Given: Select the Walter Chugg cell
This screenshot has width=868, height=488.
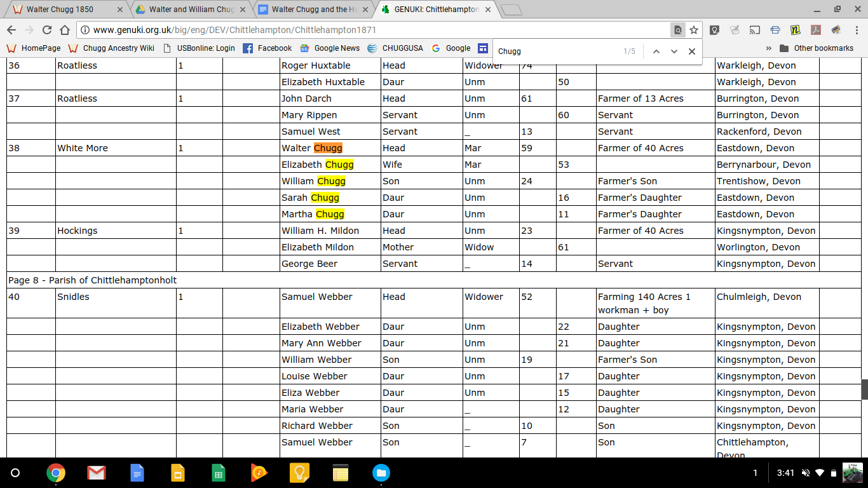Looking at the screenshot, I should pos(330,148).
